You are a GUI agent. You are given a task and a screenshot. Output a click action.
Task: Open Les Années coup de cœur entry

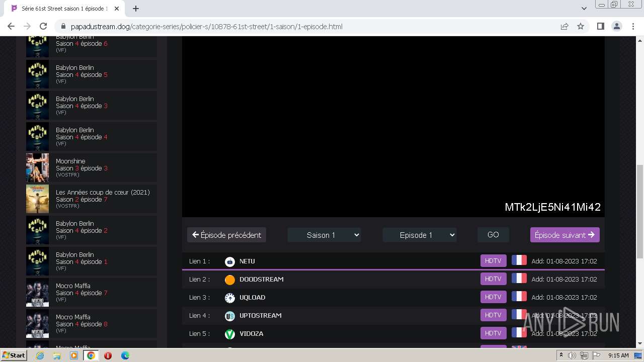[92, 199]
